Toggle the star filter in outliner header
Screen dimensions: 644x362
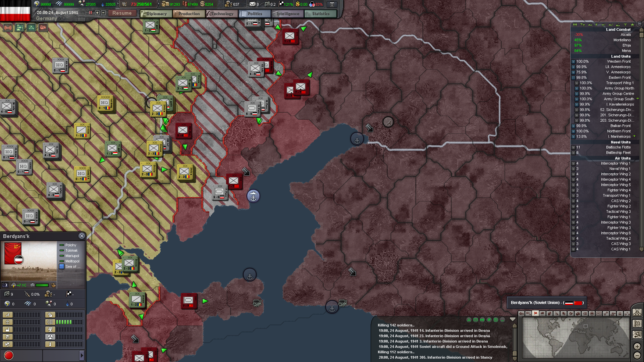click(633, 24)
